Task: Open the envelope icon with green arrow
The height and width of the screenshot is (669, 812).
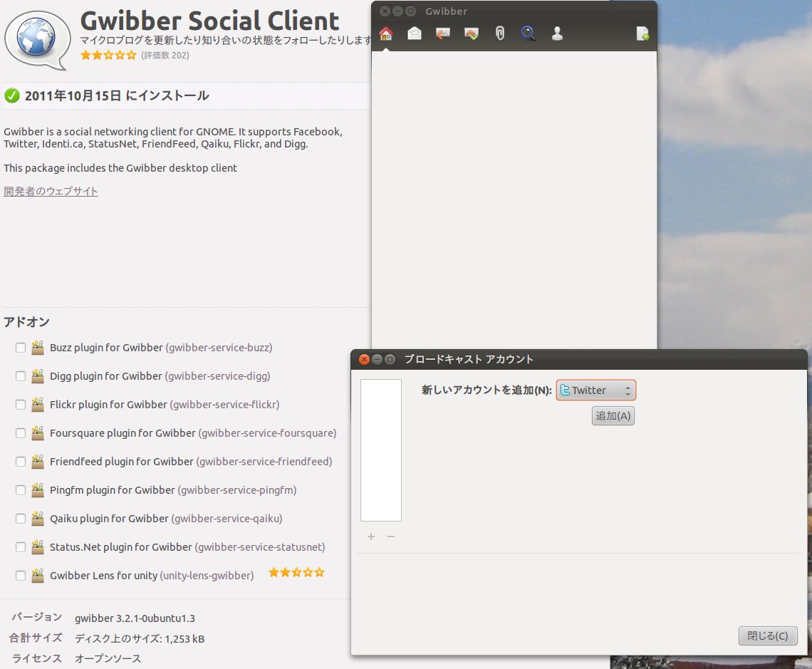Action: pyautogui.click(x=472, y=33)
